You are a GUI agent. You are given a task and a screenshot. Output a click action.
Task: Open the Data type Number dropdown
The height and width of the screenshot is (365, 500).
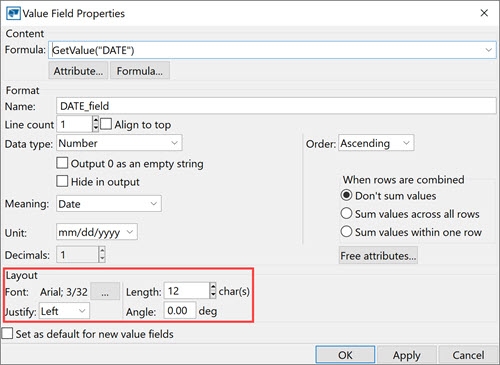(x=119, y=143)
